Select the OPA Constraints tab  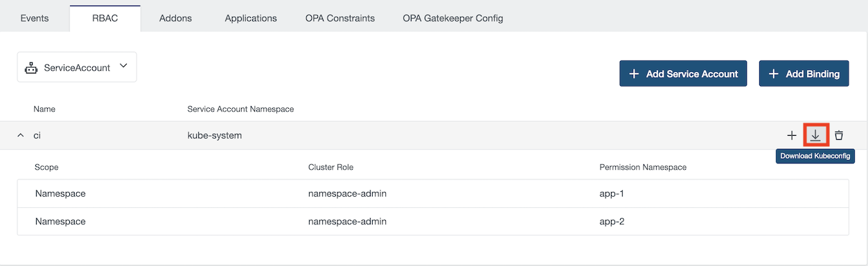(340, 18)
